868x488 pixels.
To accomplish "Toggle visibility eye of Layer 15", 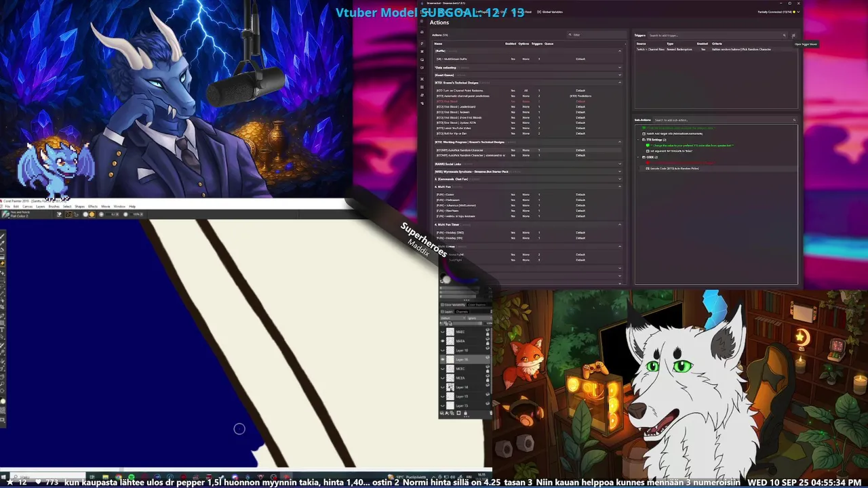I will coord(442,406).
